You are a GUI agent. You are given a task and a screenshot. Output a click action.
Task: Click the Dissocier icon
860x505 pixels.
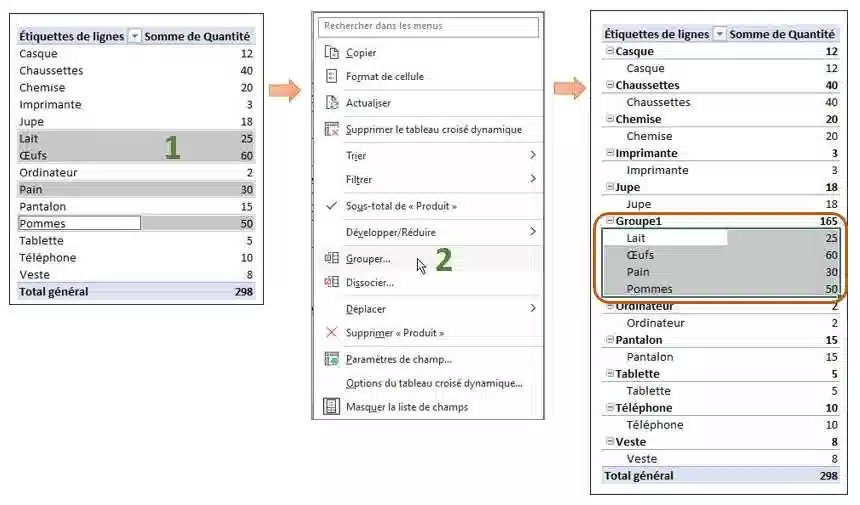[x=332, y=282]
